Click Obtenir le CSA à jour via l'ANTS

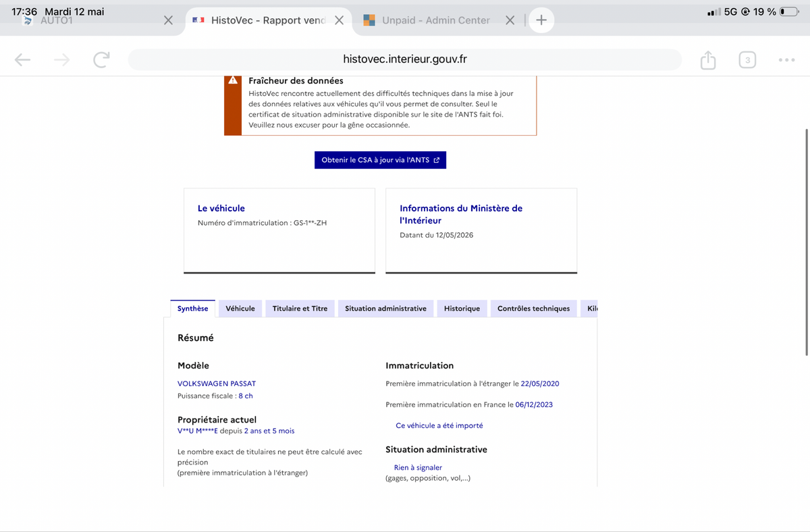click(381, 160)
